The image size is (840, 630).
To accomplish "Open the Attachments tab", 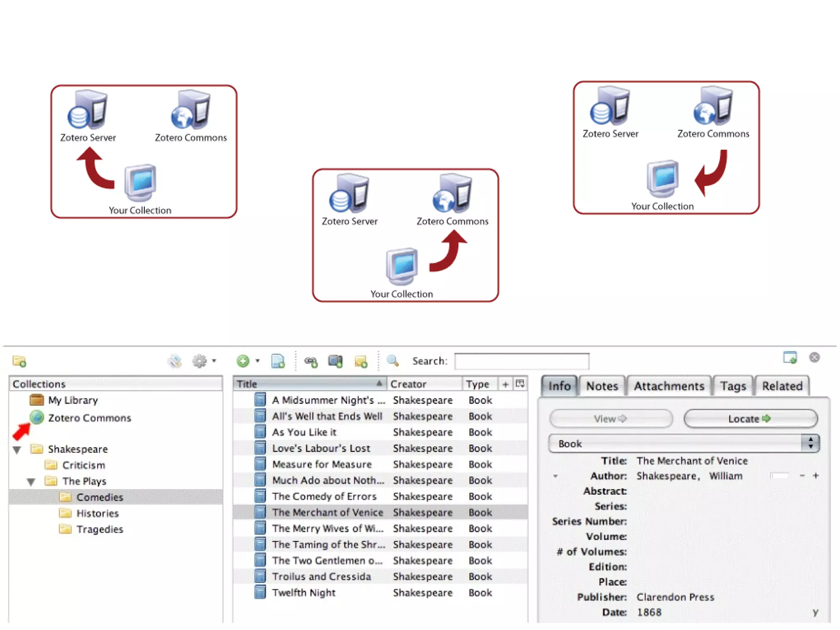I will pos(669,386).
